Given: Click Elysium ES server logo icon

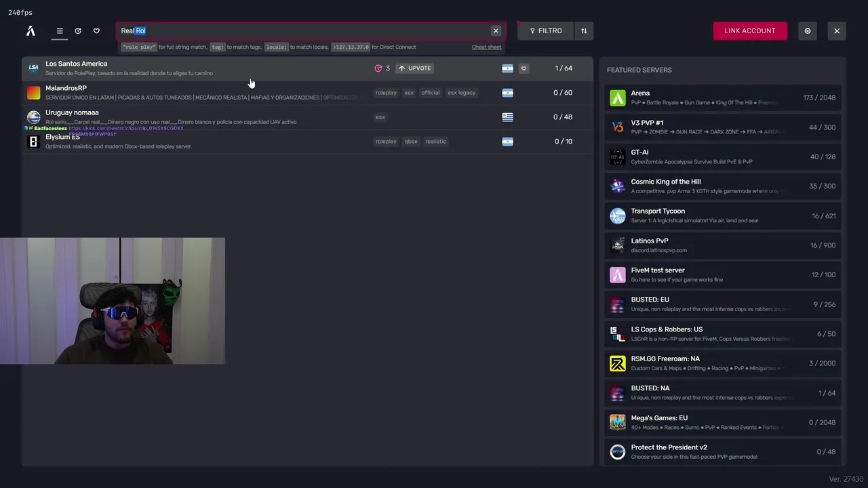Looking at the screenshot, I should (33, 141).
